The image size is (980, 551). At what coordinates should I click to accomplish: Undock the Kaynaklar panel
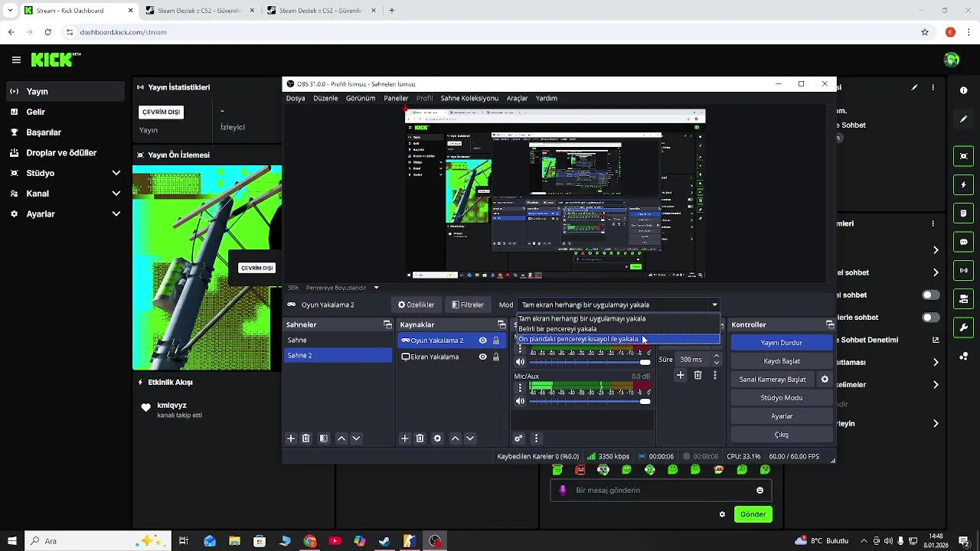tap(502, 324)
